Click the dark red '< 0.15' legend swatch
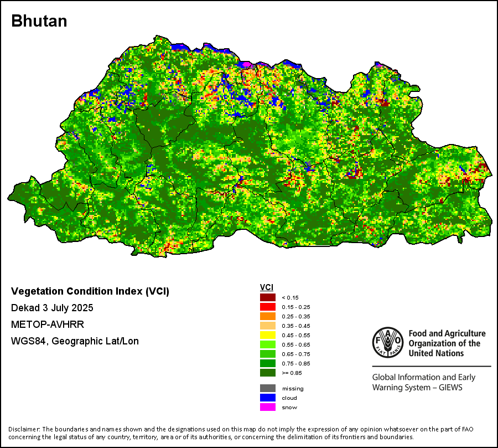This screenshot has height=448, width=498. [268, 298]
